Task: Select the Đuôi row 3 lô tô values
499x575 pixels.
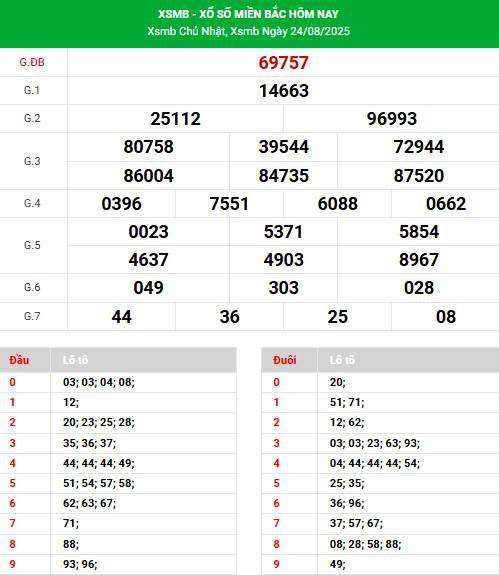Action: pyautogui.click(x=375, y=443)
